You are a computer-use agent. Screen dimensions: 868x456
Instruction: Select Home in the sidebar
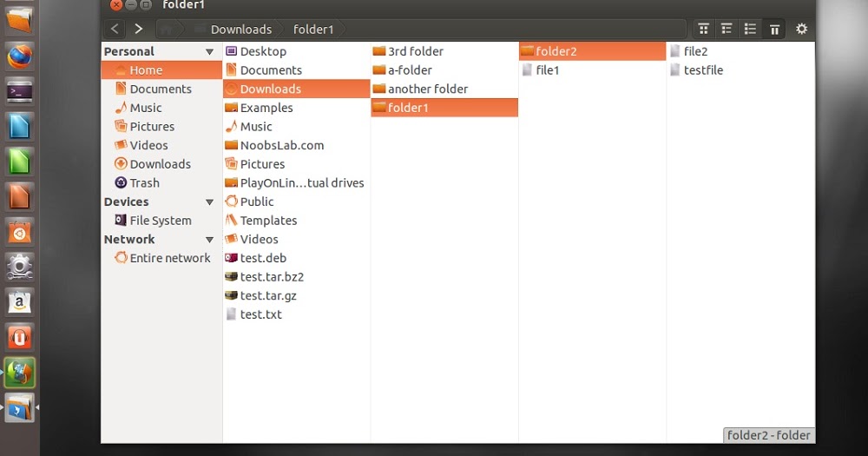161,70
